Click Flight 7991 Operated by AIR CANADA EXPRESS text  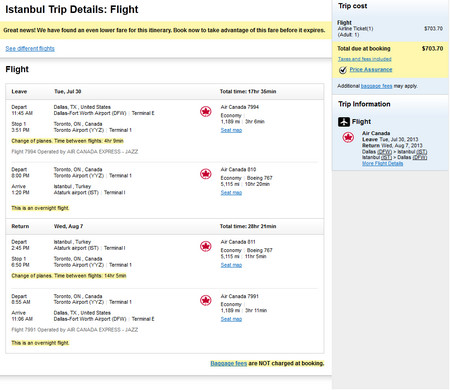[75, 330]
